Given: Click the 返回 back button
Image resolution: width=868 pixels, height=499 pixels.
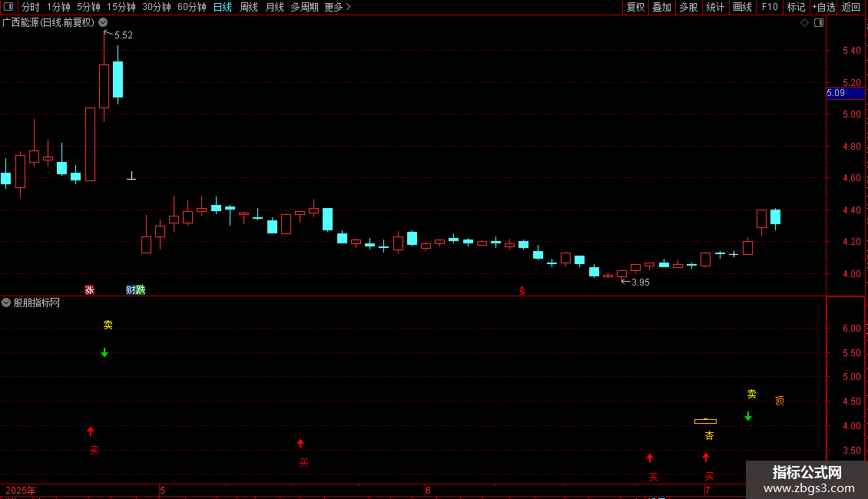Looking at the screenshot, I should click(x=851, y=7).
